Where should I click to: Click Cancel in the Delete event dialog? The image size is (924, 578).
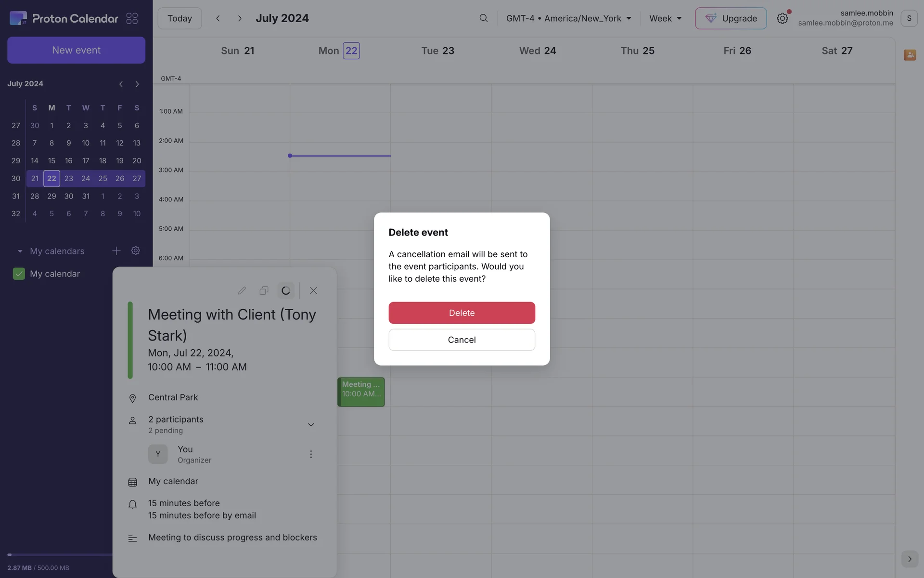click(462, 340)
